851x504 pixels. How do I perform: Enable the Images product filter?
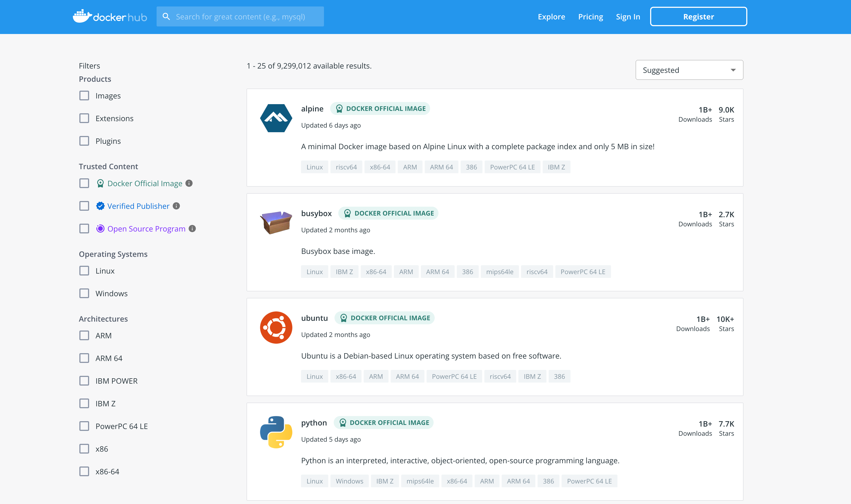(x=84, y=96)
